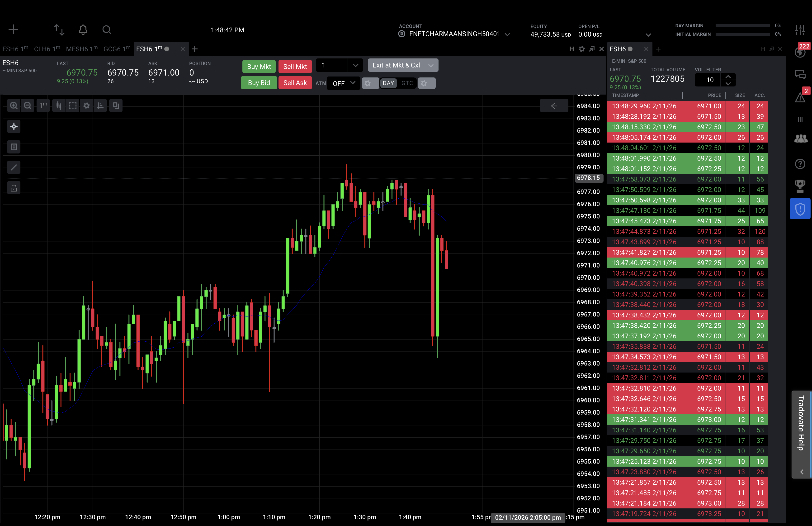Click the blue shield risk icon
The image size is (812, 526).
(x=800, y=209)
